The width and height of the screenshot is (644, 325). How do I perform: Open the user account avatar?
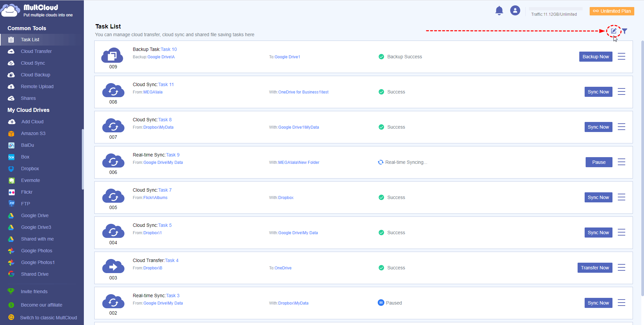pyautogui.click(x=515, y=11)
